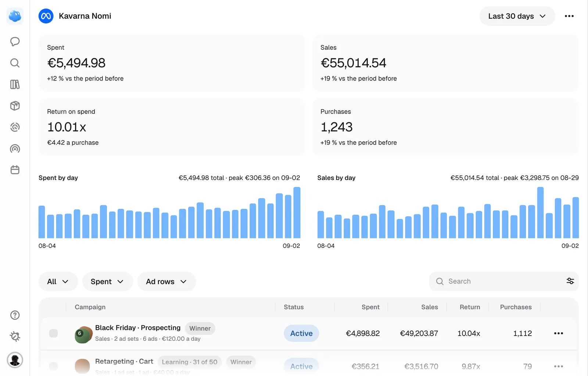Open row menu for Retargeting Cart campaign
Screen dimensions: 588x376
tap(559, 366)
